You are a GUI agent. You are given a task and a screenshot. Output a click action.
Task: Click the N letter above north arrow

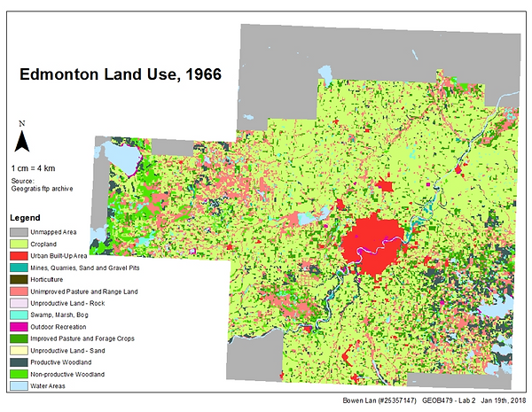point(22,124)
